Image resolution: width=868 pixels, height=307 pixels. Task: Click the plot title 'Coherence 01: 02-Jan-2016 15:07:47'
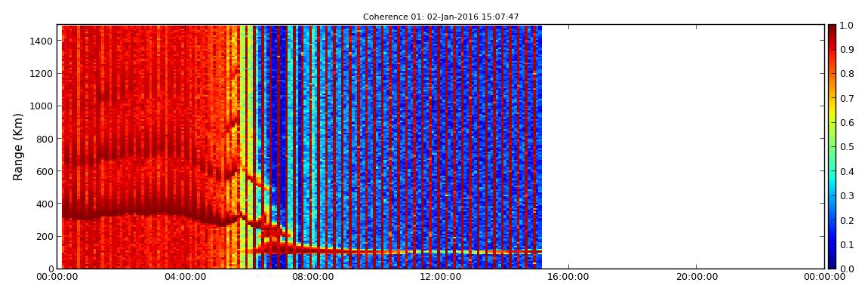click(x=441, y=17)
